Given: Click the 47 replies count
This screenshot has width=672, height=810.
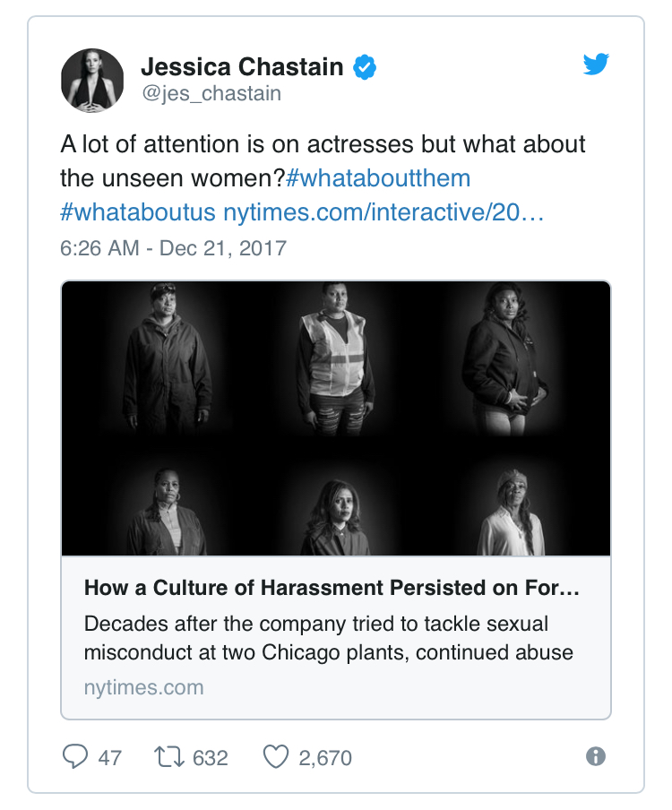Looking at the screenshot, I should [110, 758].
